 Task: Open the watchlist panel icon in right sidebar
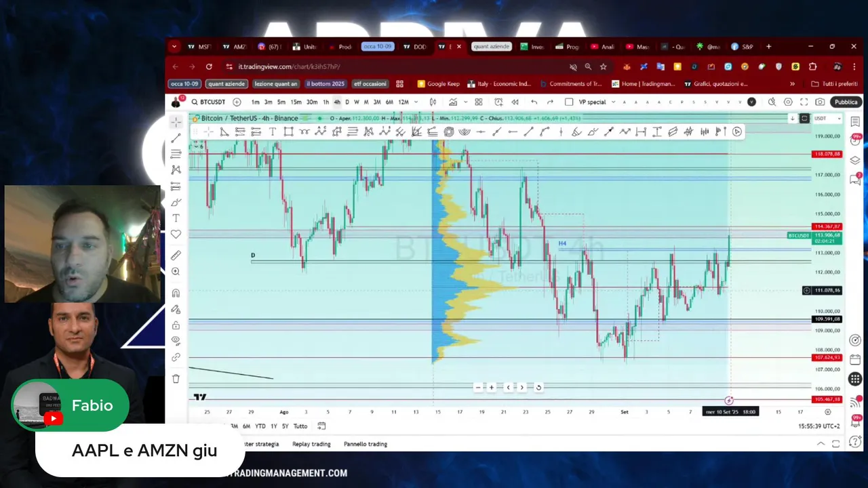(x=855, y=122)
